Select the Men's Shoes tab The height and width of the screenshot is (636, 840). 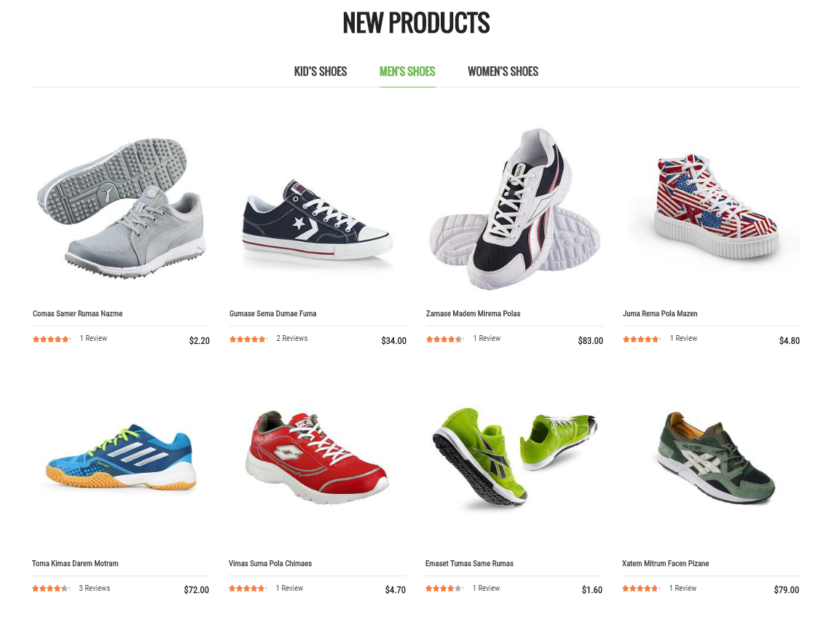point(407,71)
